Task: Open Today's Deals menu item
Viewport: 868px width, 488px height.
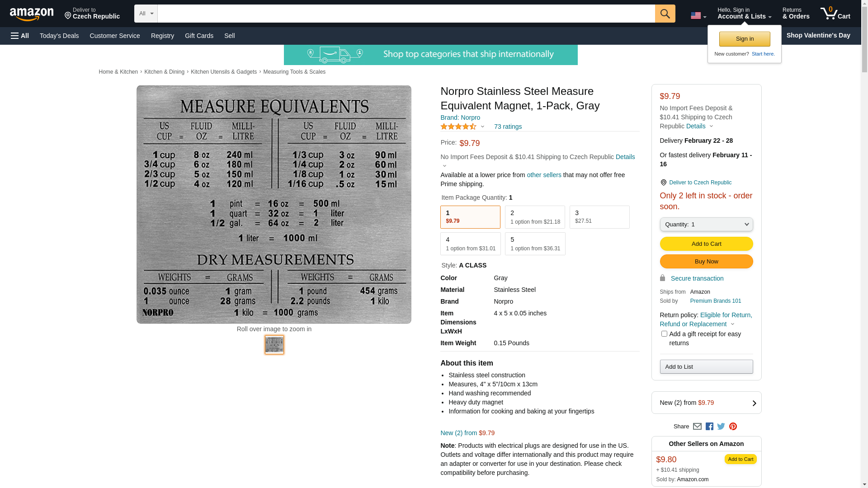Action: pos(59,36)
